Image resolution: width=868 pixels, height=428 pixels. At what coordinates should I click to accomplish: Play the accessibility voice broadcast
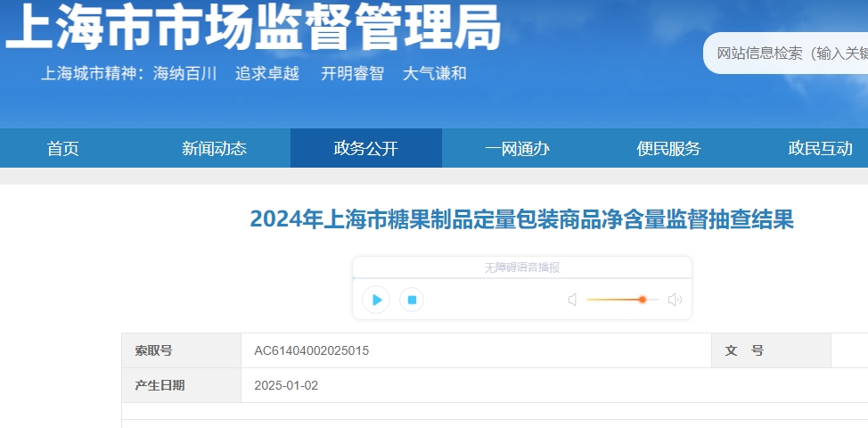click(x=376, y=300)
